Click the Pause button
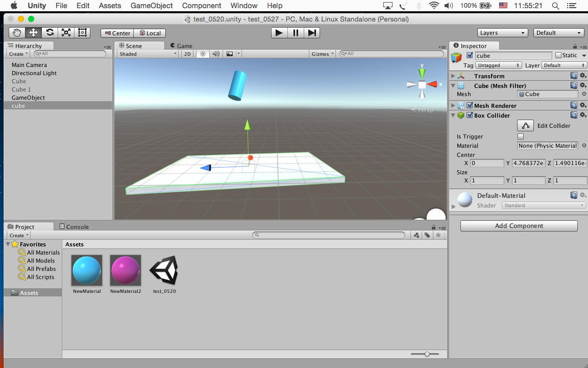This screenshot has height=368, width=588. click(x=296, y=33)
